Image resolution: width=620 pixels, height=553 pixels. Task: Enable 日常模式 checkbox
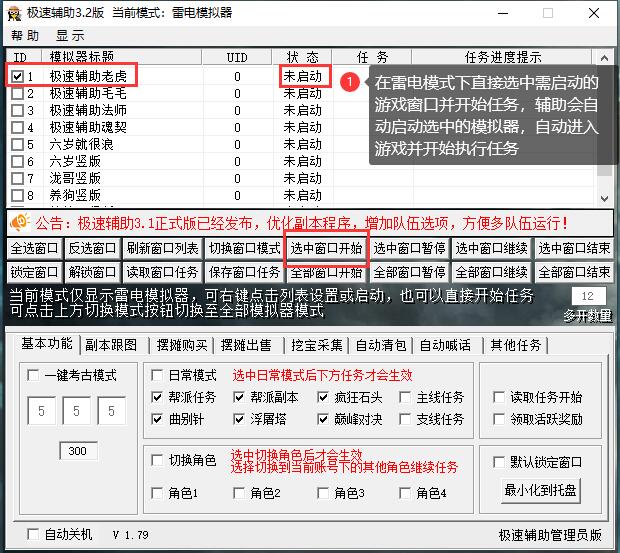pos(157,375)
